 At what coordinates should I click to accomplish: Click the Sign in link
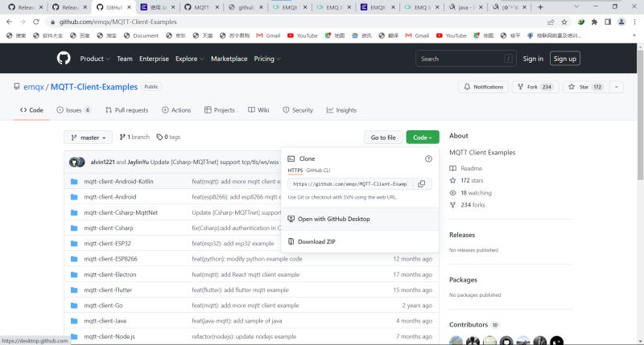(x=533, y=59)
